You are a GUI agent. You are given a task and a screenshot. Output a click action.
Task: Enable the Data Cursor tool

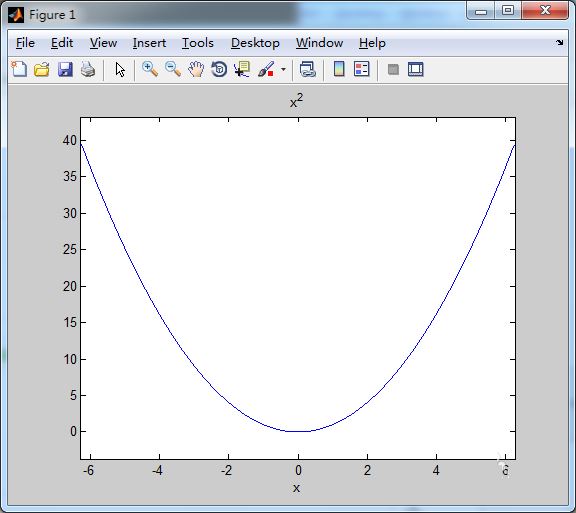[242, 69]
